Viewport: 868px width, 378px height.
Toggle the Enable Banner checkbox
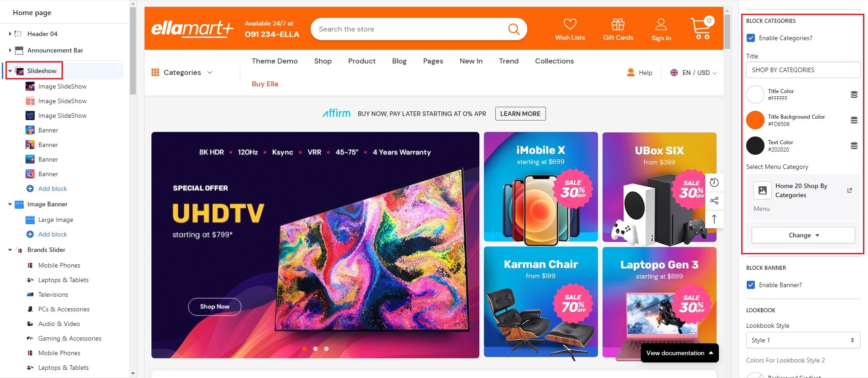click(x=751, y=285)
